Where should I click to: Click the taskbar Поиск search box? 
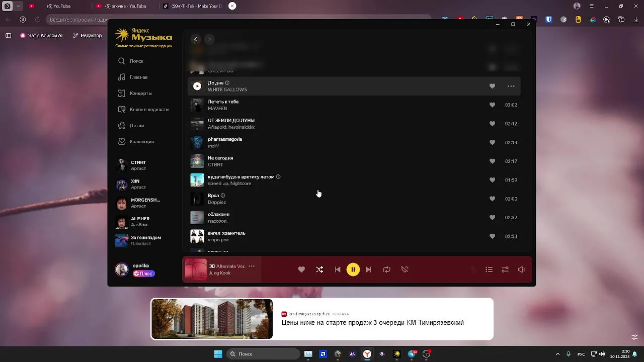click(x=263, y=354)
